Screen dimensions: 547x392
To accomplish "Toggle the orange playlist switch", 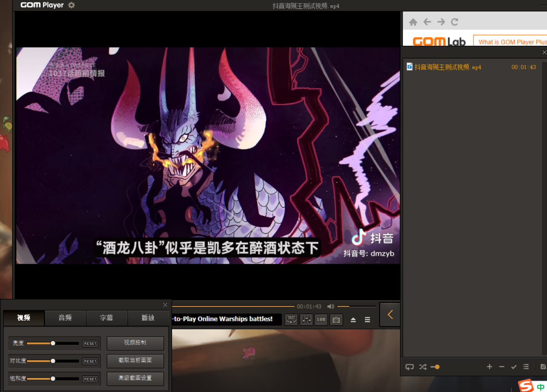I will pos(435,367).
